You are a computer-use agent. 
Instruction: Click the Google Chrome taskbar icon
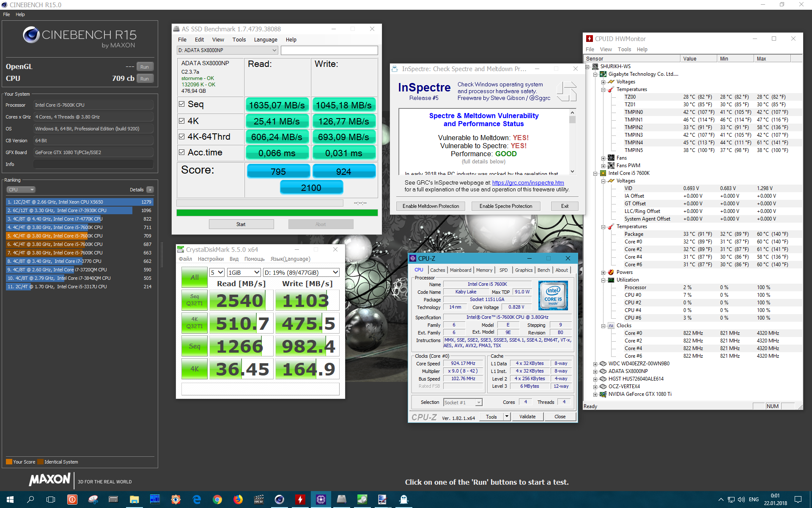pos(217,500)
